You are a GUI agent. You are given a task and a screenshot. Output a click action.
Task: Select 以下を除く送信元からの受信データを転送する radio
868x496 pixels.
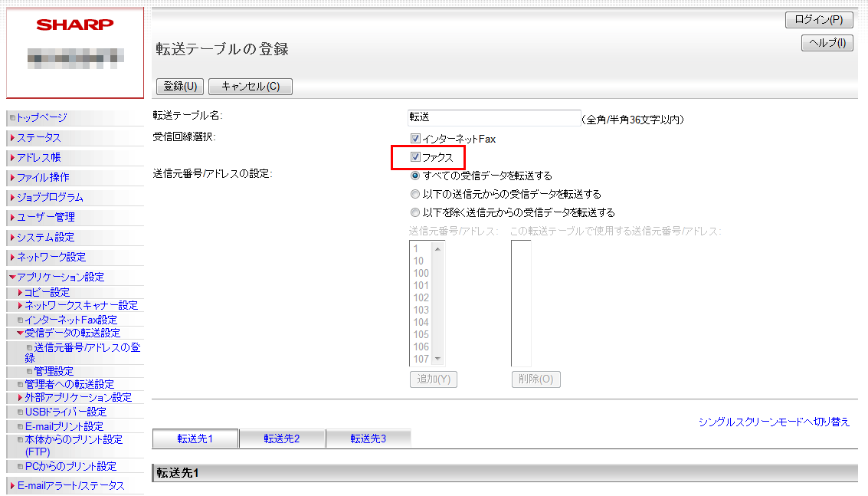(415, 212)
